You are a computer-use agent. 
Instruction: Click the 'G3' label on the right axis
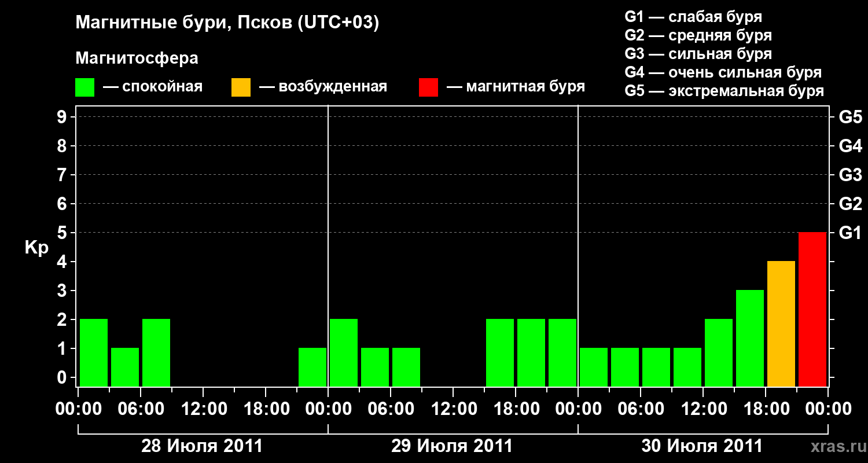pos(851,175)
